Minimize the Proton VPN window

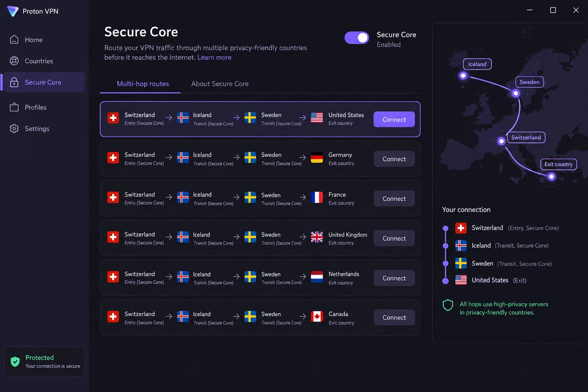(530, 10)
